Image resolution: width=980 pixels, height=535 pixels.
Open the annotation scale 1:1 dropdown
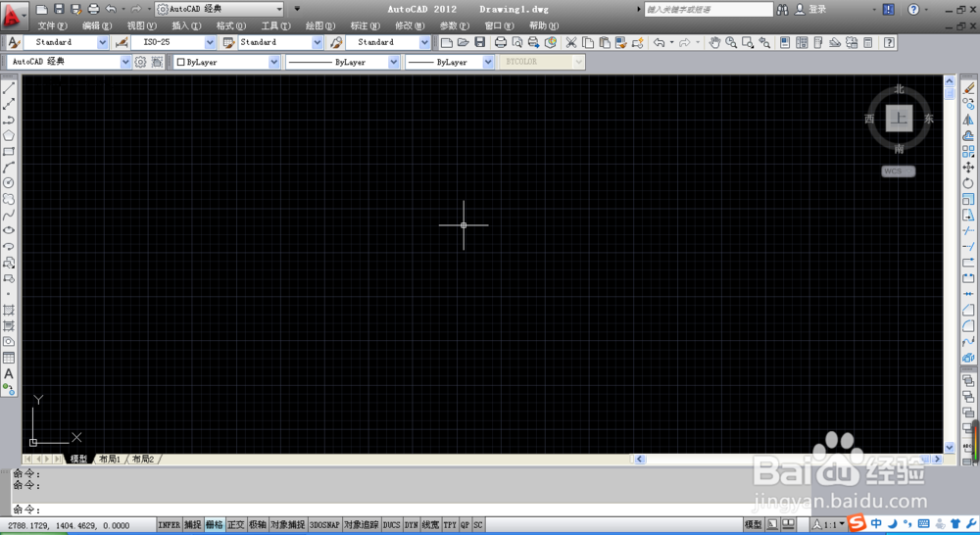(842, 524)
